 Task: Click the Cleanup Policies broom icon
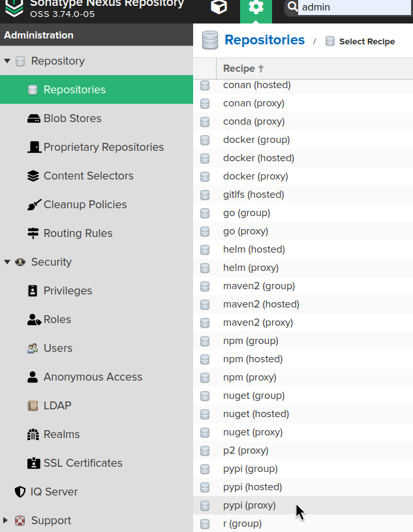tap(34, 204)
